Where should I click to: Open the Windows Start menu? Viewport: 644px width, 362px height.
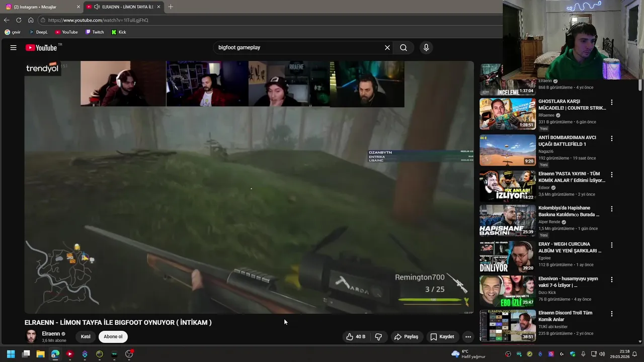[x=11, y=354]
